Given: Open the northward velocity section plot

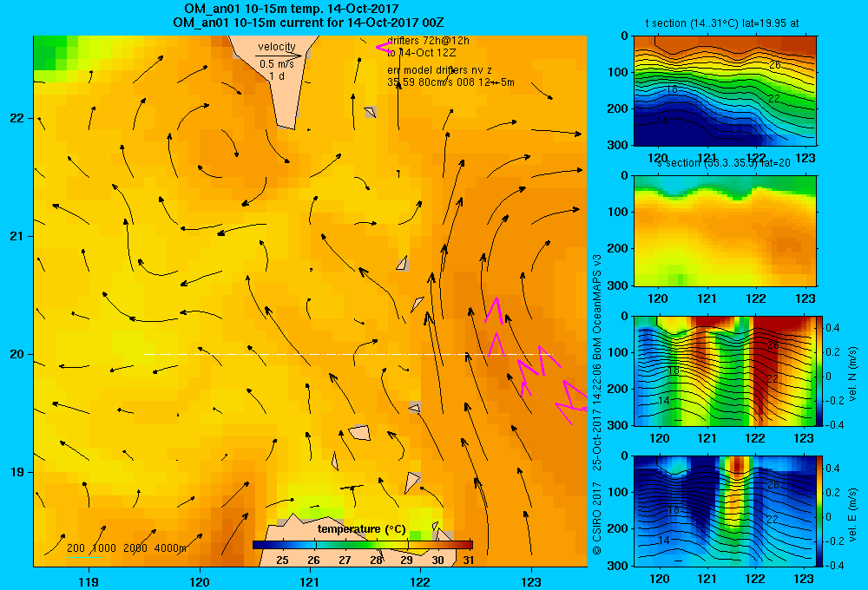Looking at the screenshot, I should 725,370.
